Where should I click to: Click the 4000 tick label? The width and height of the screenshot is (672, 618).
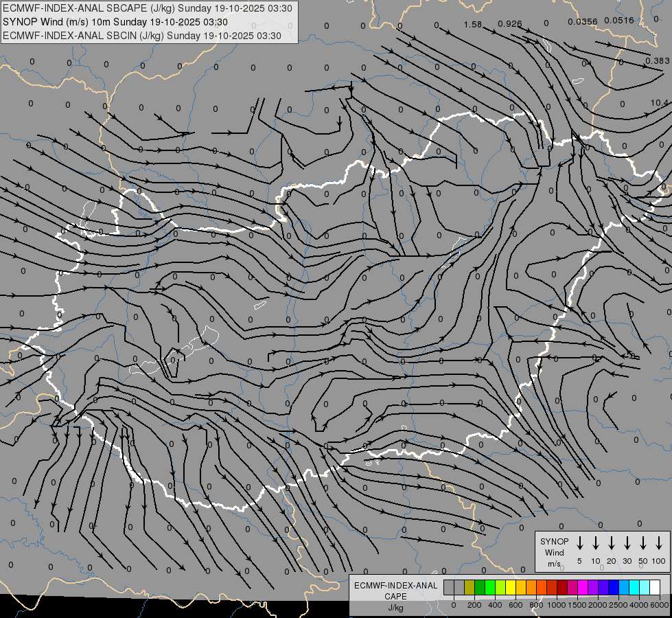(639, 605)
